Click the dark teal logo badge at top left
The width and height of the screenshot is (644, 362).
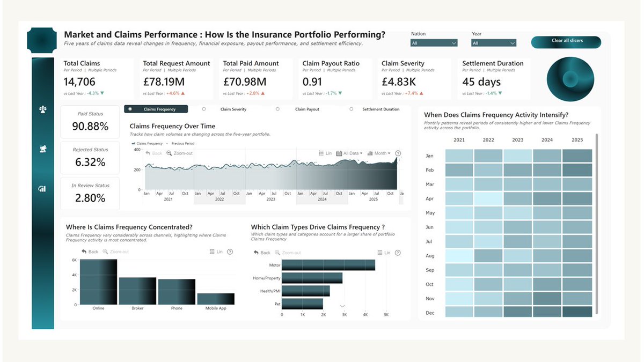tap(42, 40)
